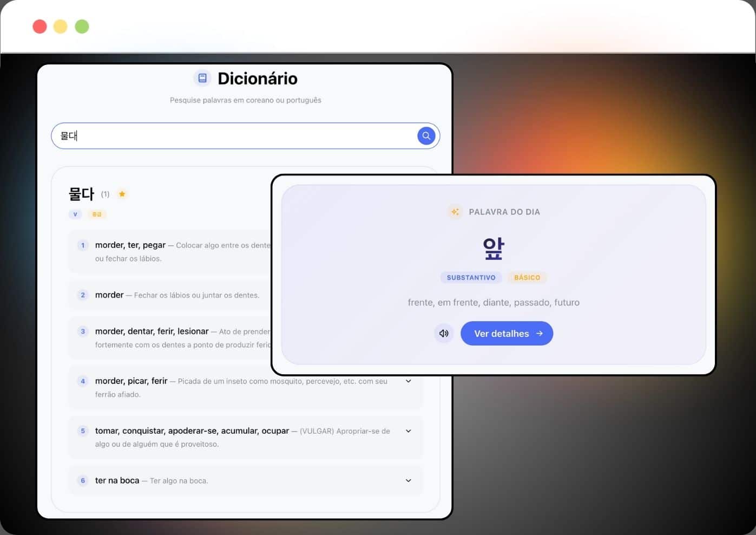756x535 pixels.
Task: Expand the "ter na boca" definition
Action: [408, 480]
